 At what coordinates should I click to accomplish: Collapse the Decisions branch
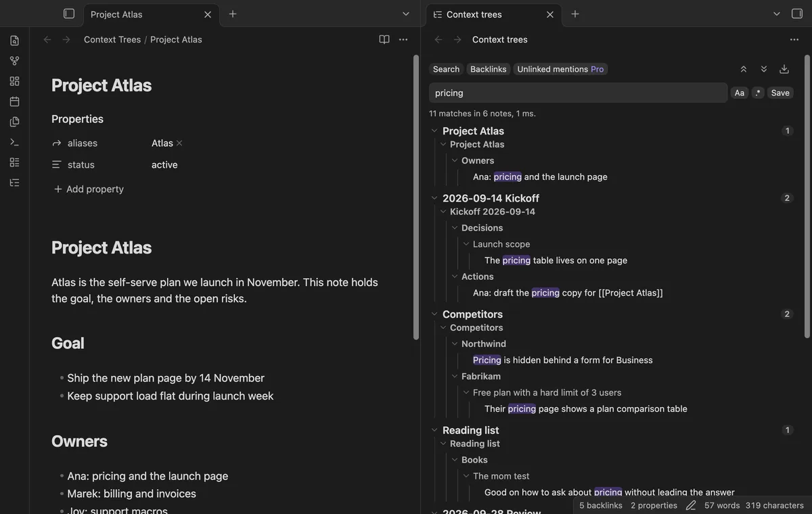point(455,228)
